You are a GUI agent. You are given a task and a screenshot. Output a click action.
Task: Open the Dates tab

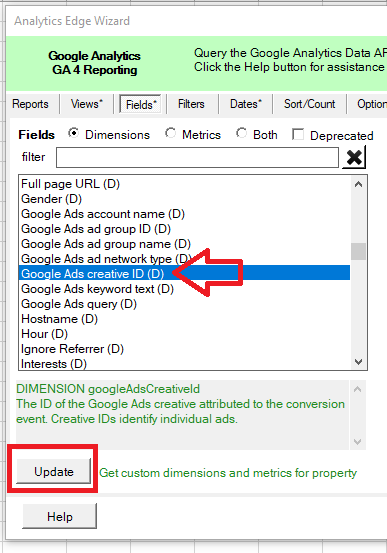click(x=246, y=104)
